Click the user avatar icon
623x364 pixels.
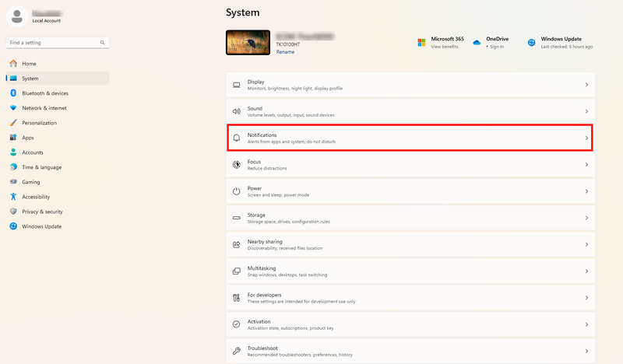[16, 16]
